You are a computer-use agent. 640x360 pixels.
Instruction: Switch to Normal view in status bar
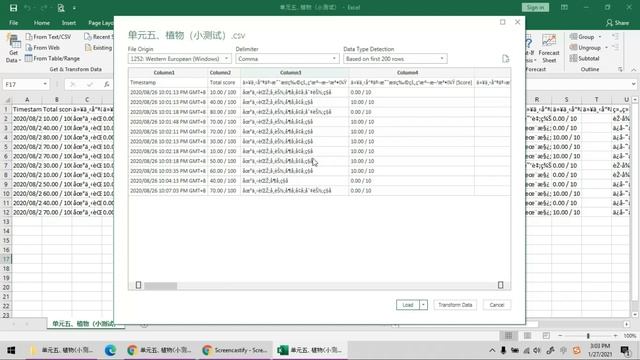tap(508, 336)
